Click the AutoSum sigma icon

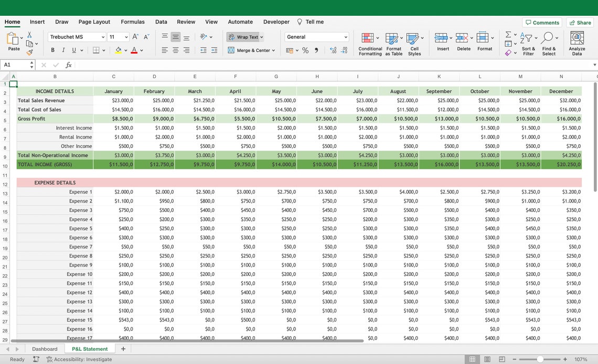508,35
